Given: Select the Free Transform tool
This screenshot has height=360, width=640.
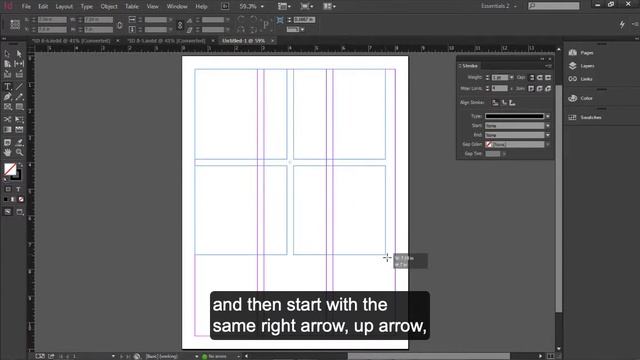Looking at the screenshot, I should coord(19,119).
